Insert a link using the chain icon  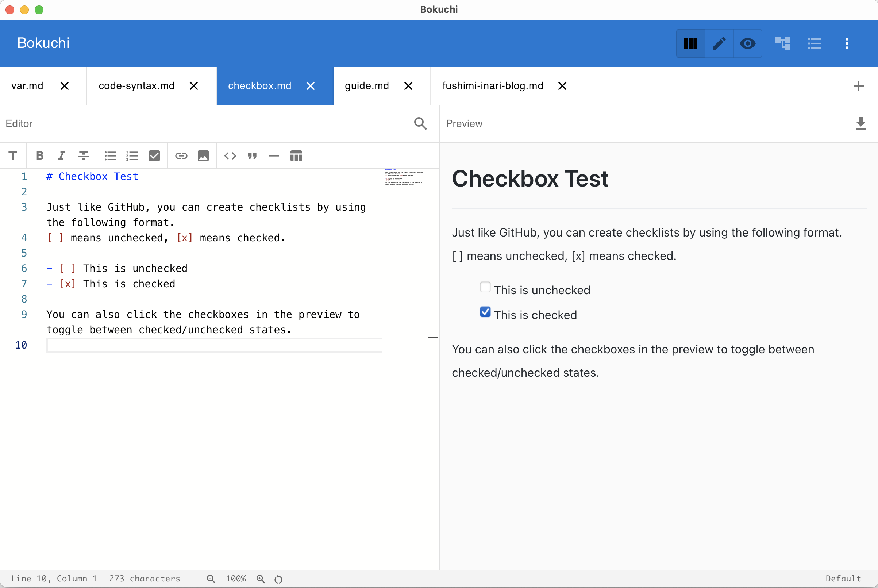(181, 156)
